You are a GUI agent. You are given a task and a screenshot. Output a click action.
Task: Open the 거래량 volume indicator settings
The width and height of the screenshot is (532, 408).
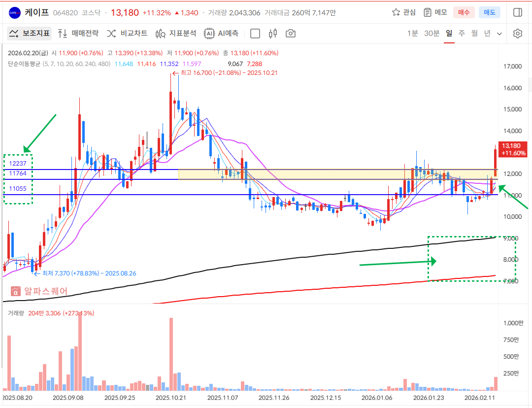17,313
